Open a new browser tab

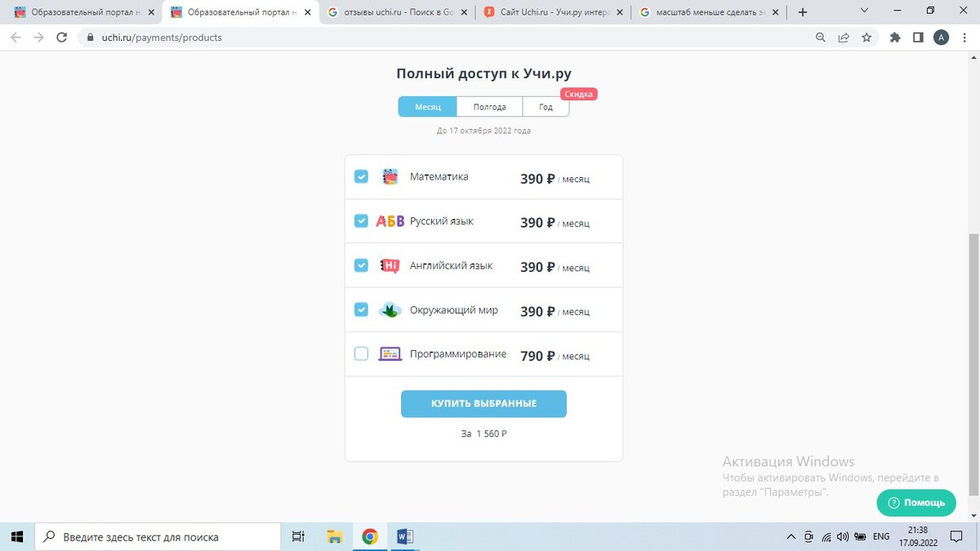point(803,12)
